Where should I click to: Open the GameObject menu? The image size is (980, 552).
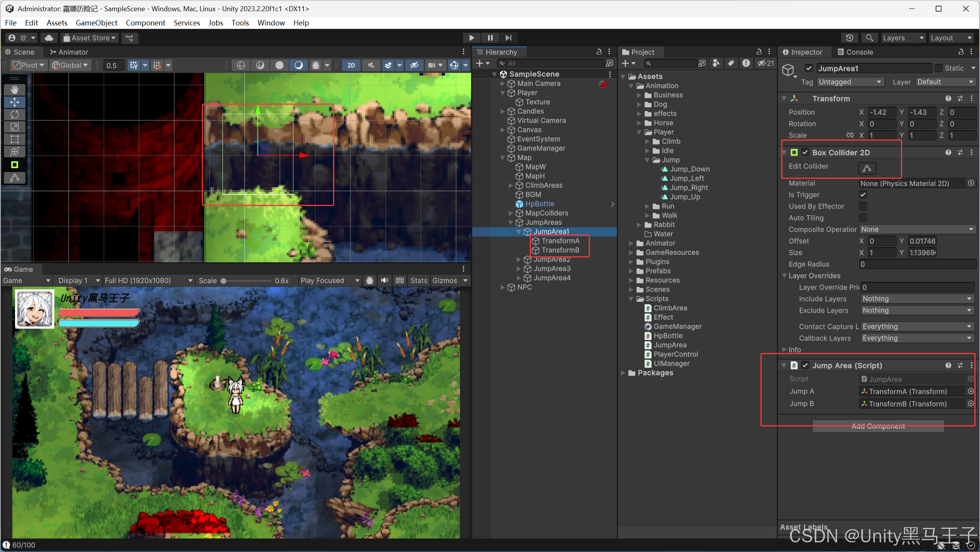tap(96, 23)
